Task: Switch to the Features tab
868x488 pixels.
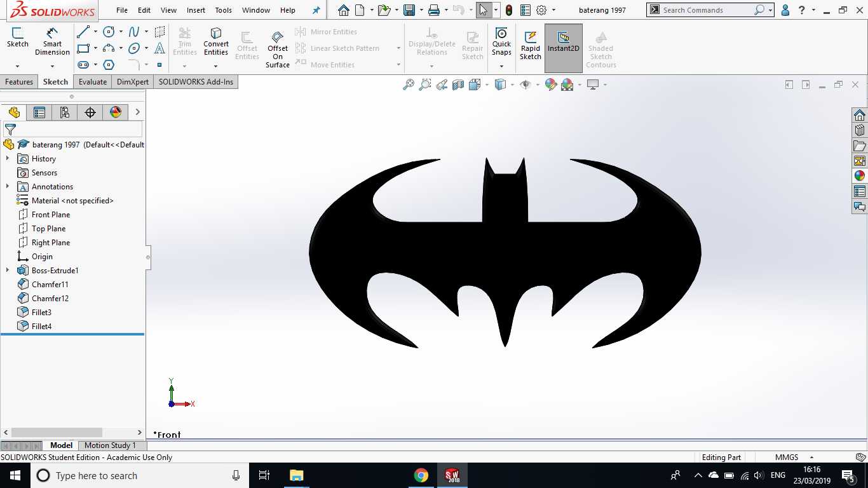Action: click(19, 82)
